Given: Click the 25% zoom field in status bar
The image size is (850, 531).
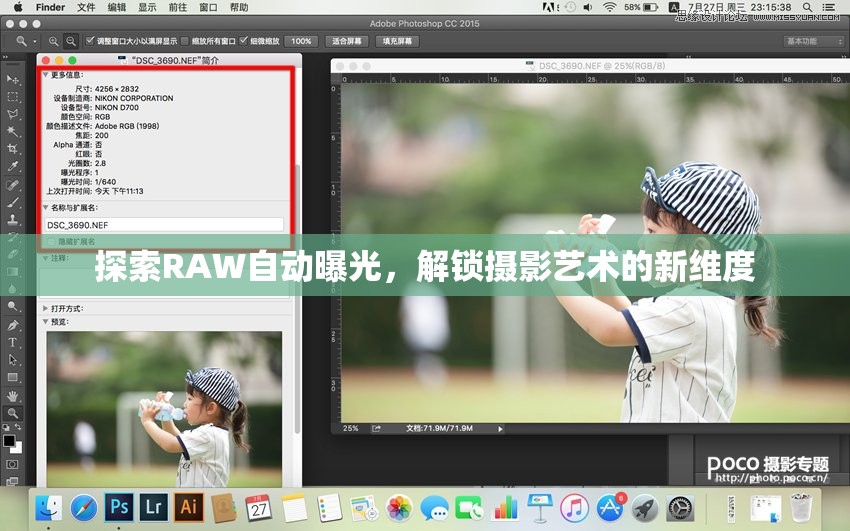Looking at the screenshot, I should point(351,428).
